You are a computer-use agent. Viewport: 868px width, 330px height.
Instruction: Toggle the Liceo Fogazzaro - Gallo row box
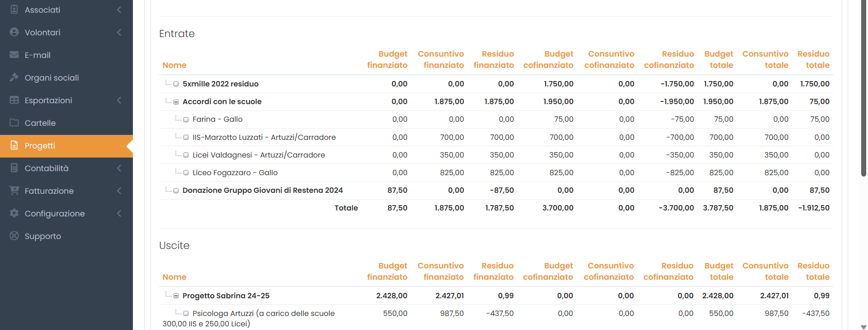(x=186, y=173)
